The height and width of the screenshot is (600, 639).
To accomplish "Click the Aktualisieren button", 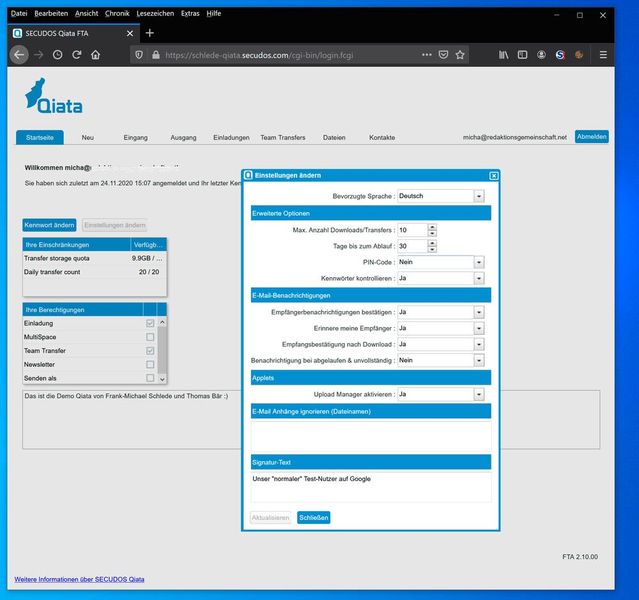I will coord(270,518).
